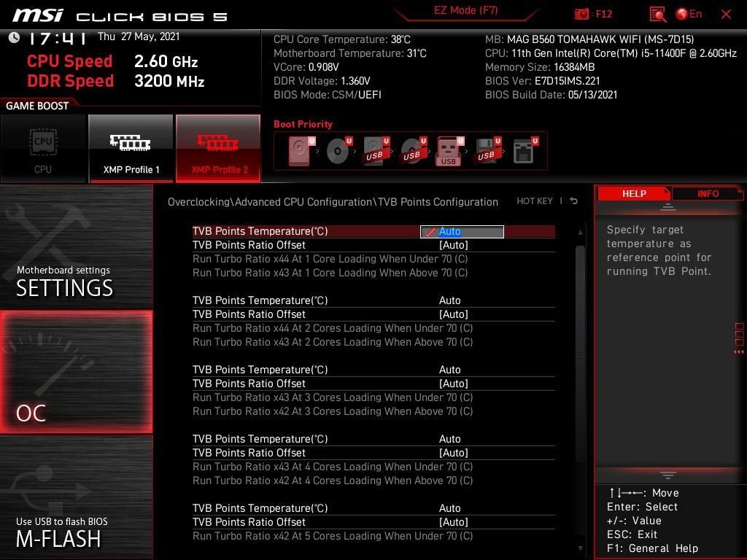Image resolution: width=747 pixels, height=560 pixels.
Task: Open 4 Cores TVB Points Ratio Offset dropdown
Action: click(373, 453)
